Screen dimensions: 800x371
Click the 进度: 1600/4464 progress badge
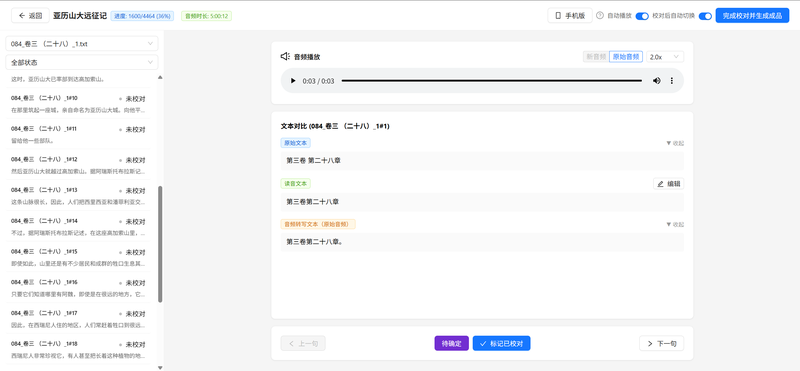pyautogui.click(x=142, y=16)
